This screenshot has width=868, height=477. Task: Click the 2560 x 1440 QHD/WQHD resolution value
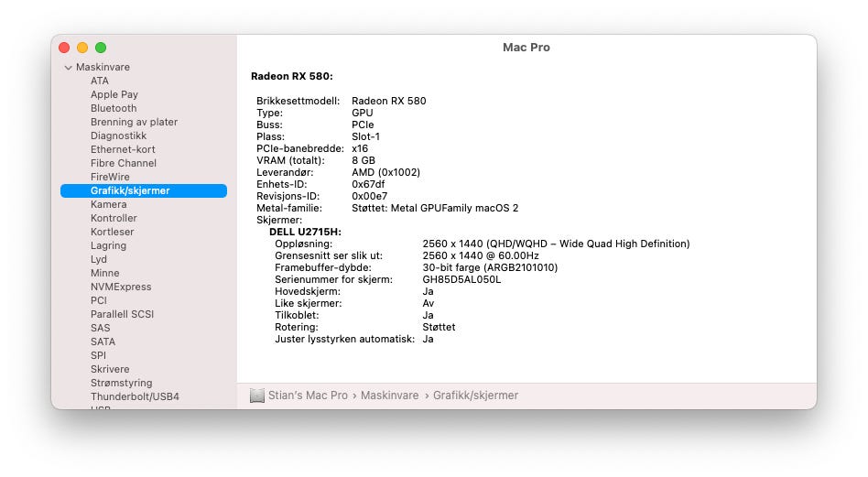click(556, 244)
